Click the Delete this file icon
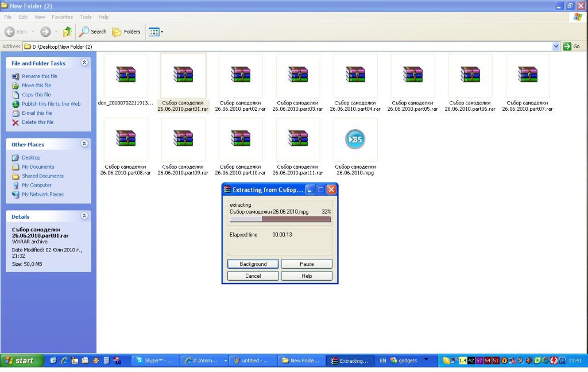The height and width of the screenshot is (372, 588). click(x=16, y=122)
